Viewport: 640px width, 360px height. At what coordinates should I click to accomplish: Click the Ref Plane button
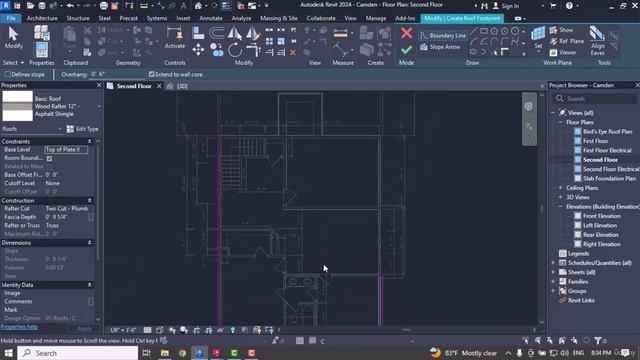pos(567,41)
